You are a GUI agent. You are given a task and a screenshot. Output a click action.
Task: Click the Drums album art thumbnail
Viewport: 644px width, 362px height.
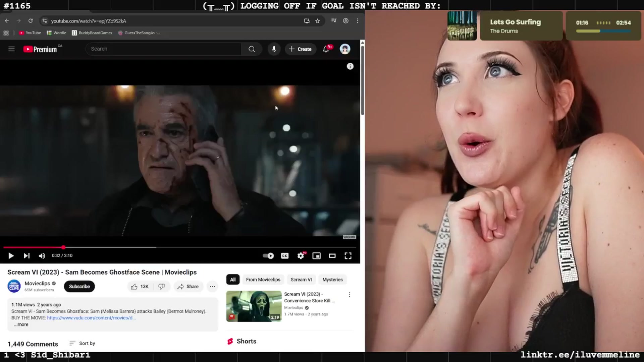click(x=462, y=26)
